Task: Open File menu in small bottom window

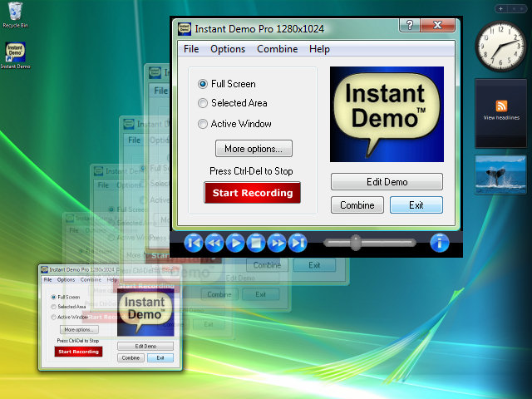Action: point(48,280)
